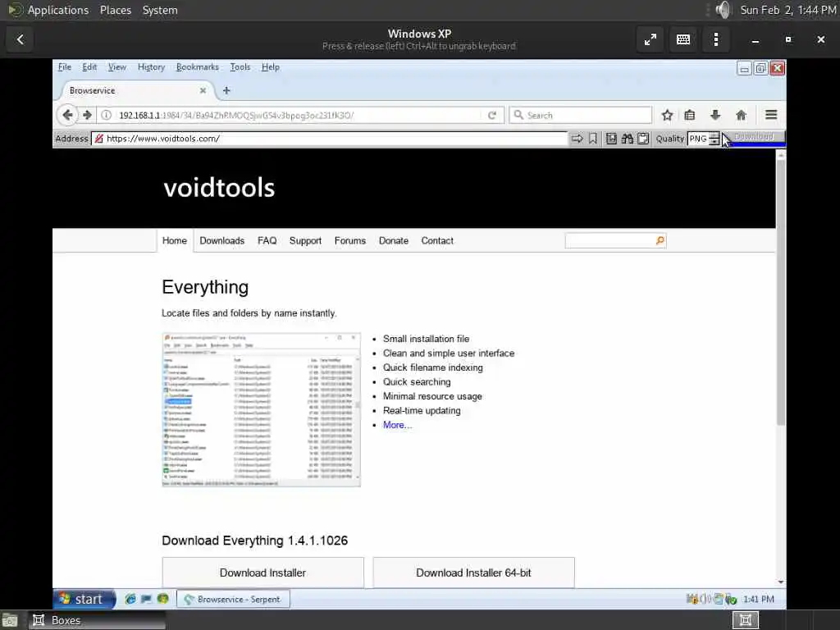This screenshot has width=840, height=630.
Task: Select the Browservice tab
Action: pos(135,90)
